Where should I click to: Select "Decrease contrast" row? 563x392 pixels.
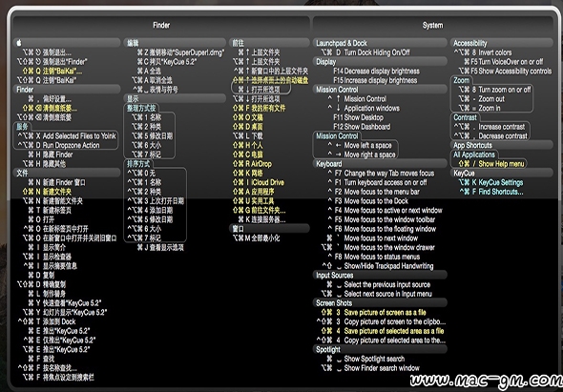click(x=490, y=136)
